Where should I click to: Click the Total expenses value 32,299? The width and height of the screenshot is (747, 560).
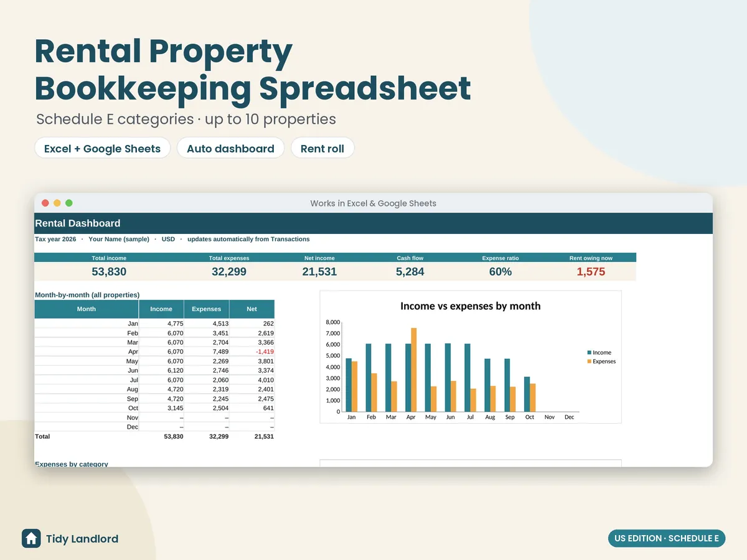229,272
